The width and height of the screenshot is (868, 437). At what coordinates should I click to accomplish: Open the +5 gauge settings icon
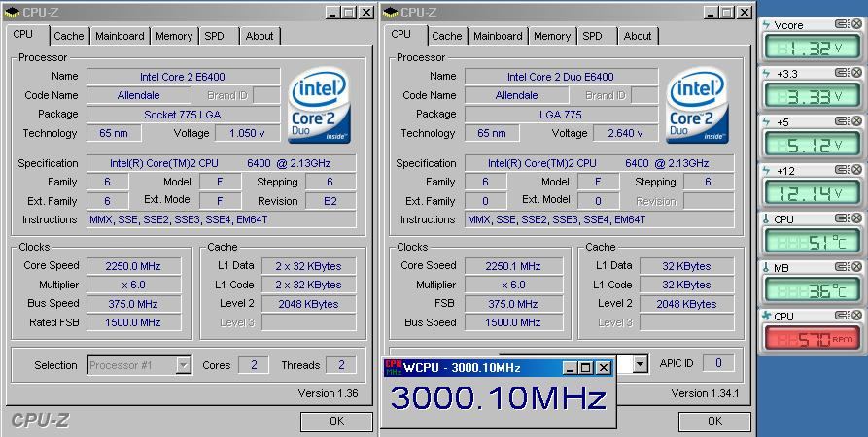coord(842,121)
